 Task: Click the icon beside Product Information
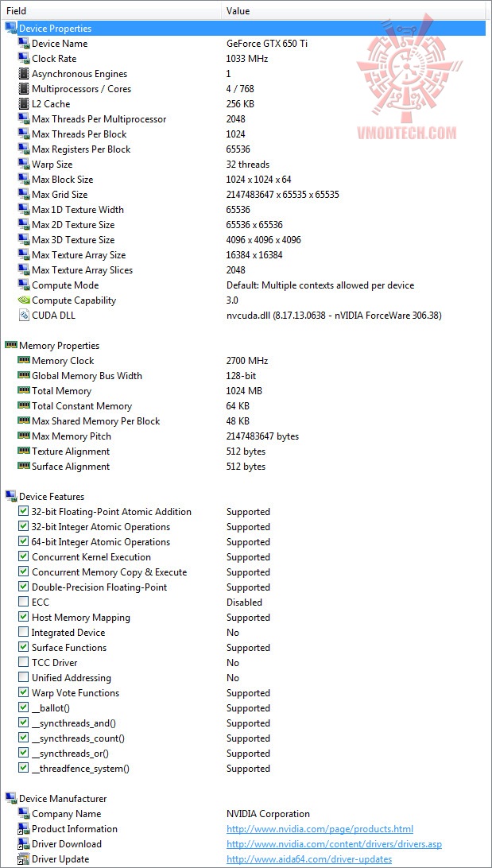pyautogui.click(x=24, y=829)
